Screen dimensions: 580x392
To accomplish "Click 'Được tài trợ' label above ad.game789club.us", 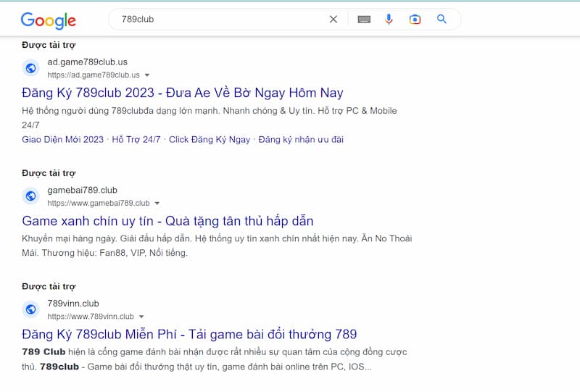I will pyautogui.click(x=49, y=45).
